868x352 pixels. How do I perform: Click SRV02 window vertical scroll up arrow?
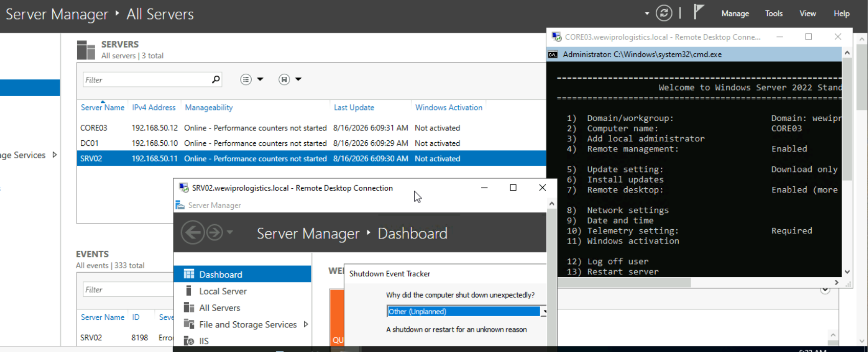pos(551,204)
